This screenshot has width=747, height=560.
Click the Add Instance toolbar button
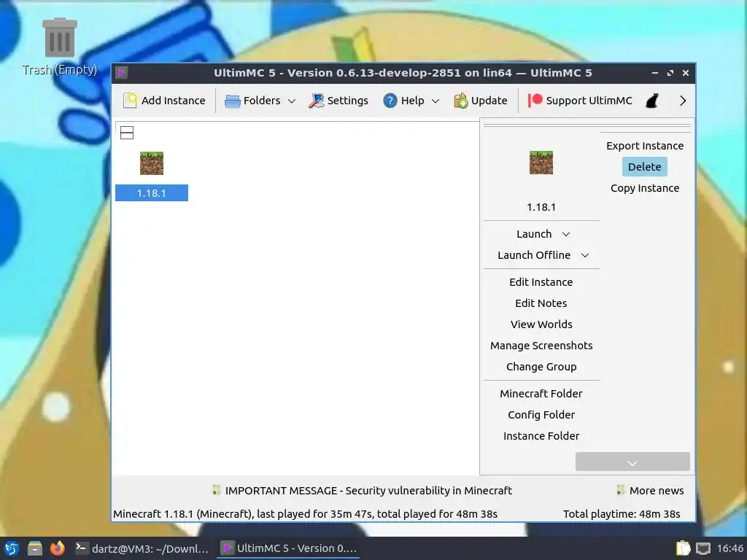pos(164,101)
